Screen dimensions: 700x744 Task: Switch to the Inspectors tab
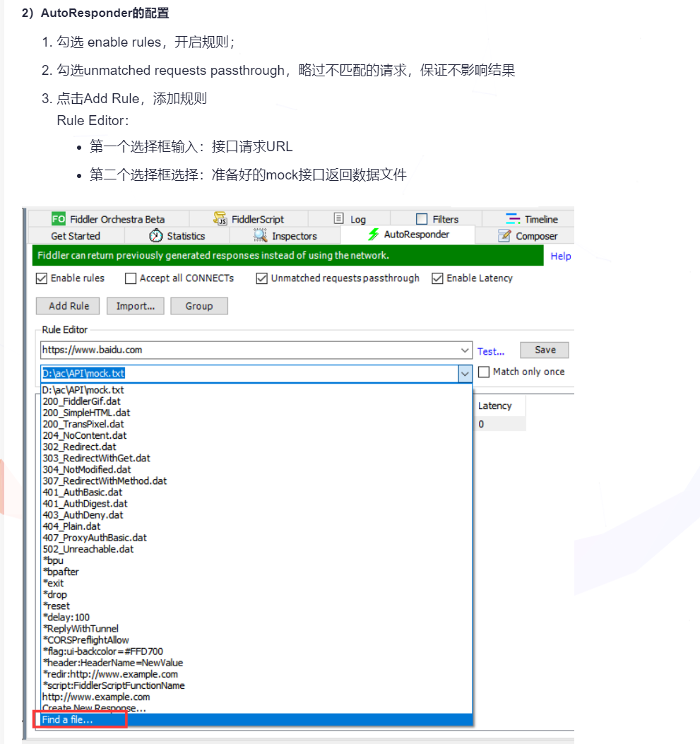[x=285, y=236]
